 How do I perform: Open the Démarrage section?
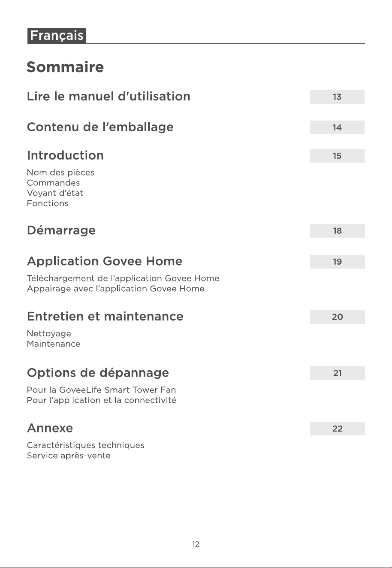coord(61,230)
